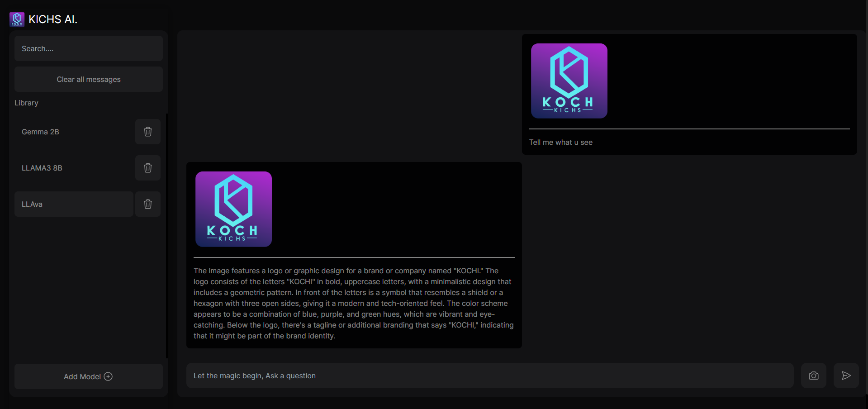Open the KOCH image in user message
This screenshot has height=409, width=868.
point(569,81)
